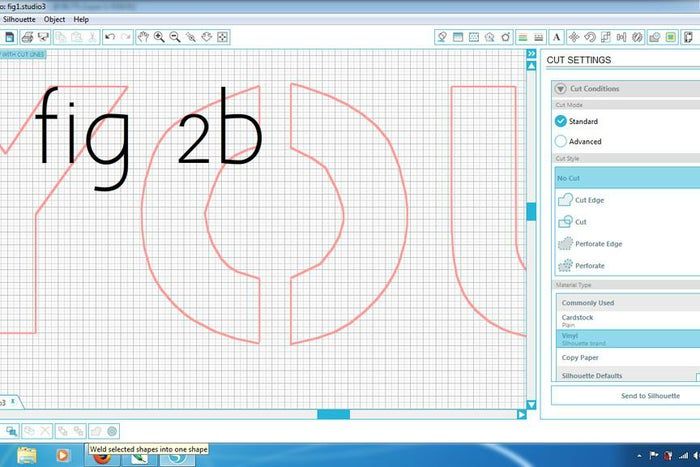Click the Zoom In magnifier
This screenshot has width=700, height=467.
pos(159,37)
